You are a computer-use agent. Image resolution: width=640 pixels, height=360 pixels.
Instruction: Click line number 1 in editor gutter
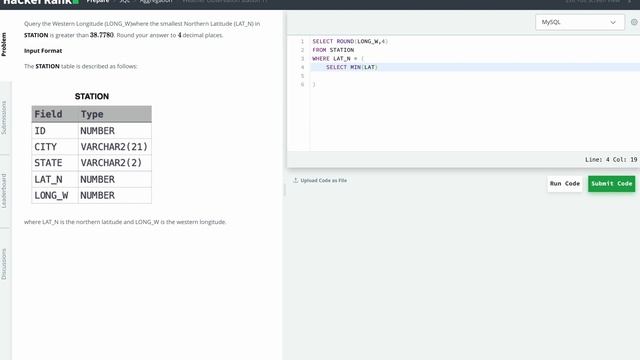click(302, 41)
